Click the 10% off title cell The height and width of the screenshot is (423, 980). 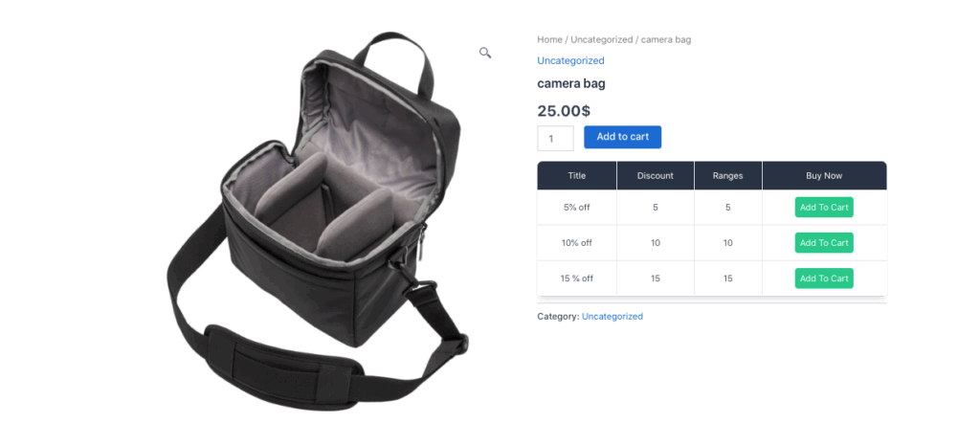click(577, 243)
